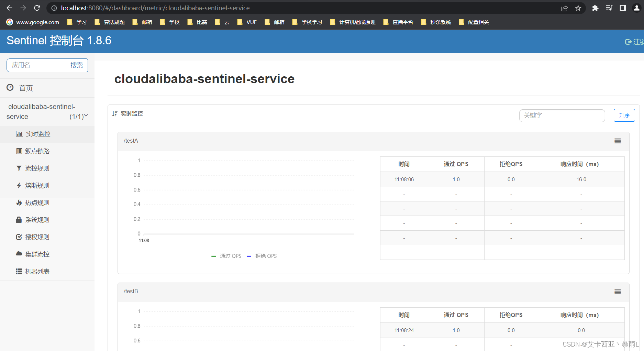Viewport: 644px width, 351px height.
Task: Click the 11:08:06 time cell
Action: (404, 179)
